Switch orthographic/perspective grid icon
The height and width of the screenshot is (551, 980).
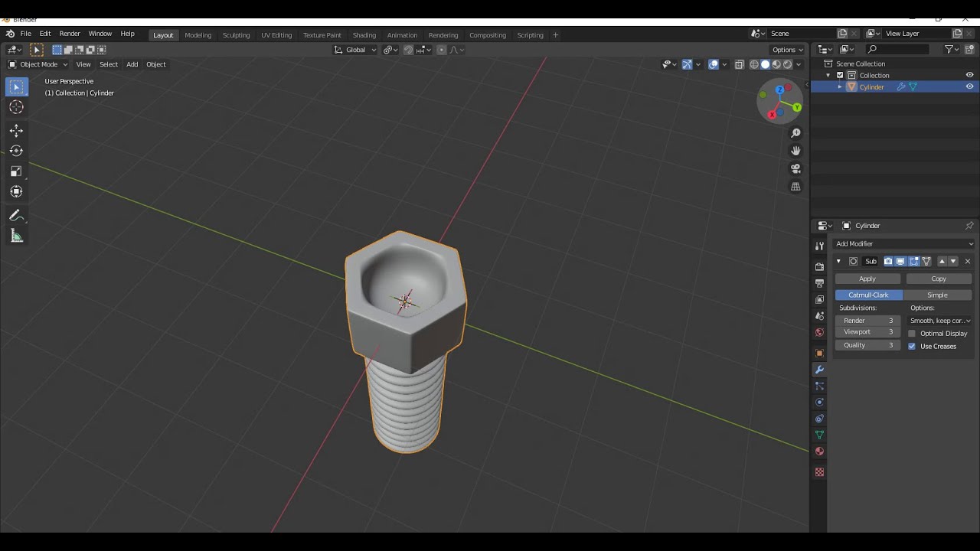click(795, 187)
